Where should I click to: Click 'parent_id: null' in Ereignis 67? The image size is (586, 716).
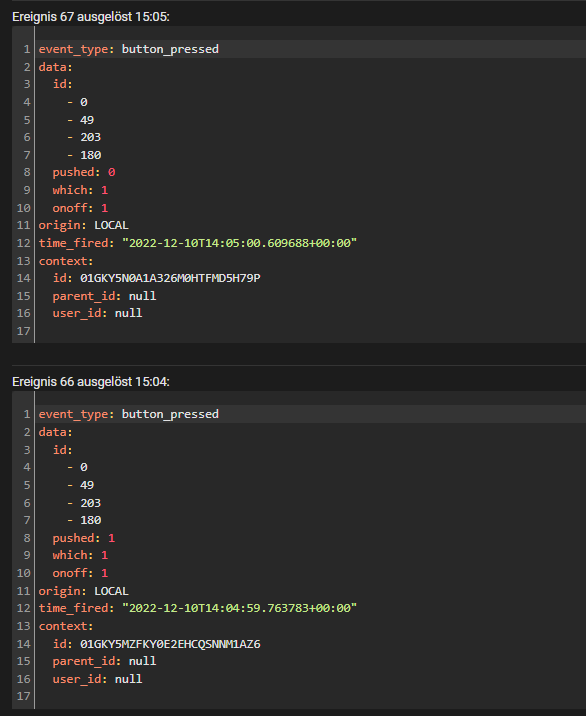pyautogui.click(x=104, y=296)
